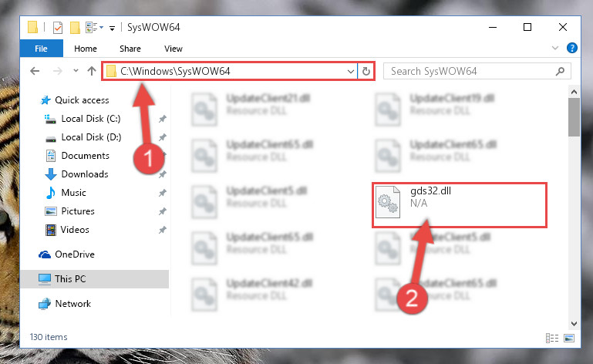Click the search magnifier icon
Viewport: 593px width, 364px height.
(560, 71)
